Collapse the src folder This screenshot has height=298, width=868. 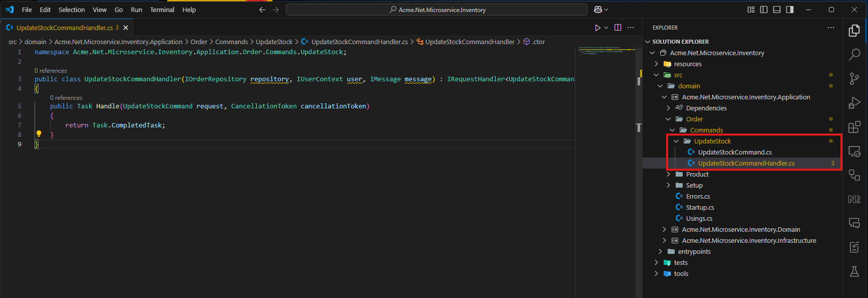point(656,75)
